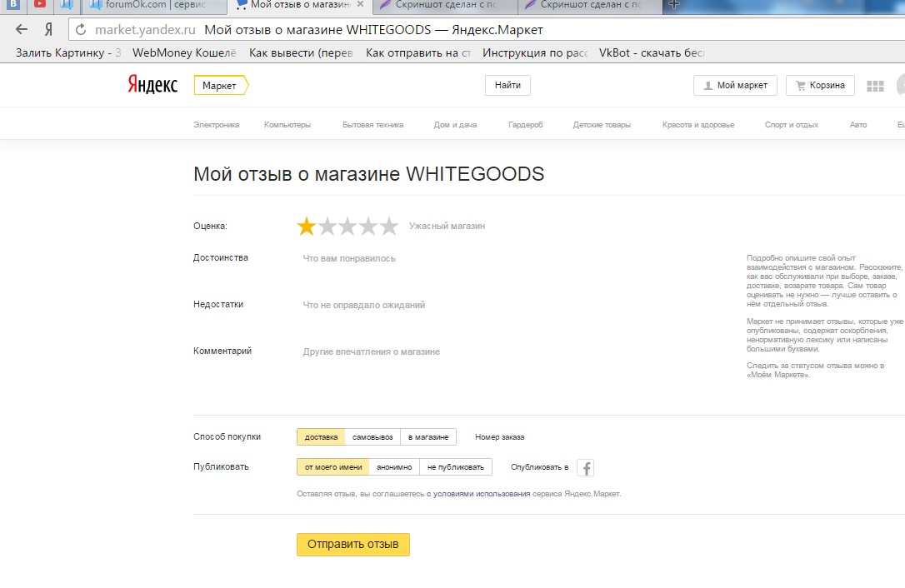The width and height of the screenshot is (905, 588).
Task: Open 'VkBot - скачать бес' bookmark
Action: pyautogui.click(x=651, y=52)
